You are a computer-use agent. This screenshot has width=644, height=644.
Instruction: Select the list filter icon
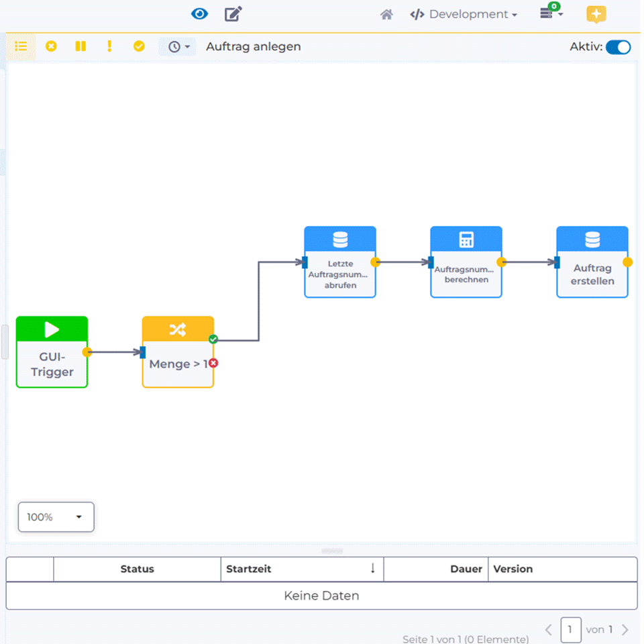click(21, 47)
